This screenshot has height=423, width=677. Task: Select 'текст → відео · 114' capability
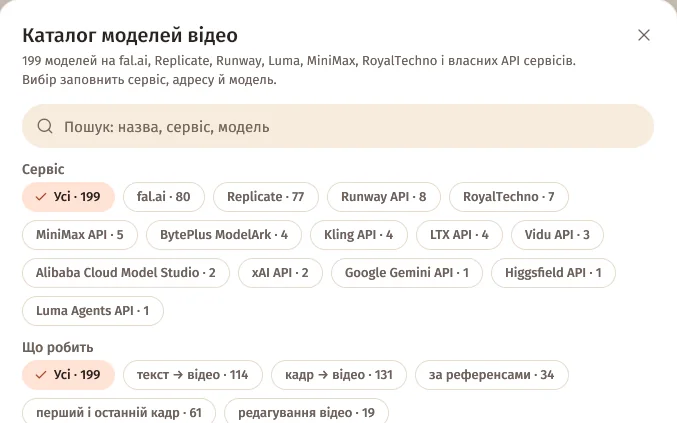(193, 375)
